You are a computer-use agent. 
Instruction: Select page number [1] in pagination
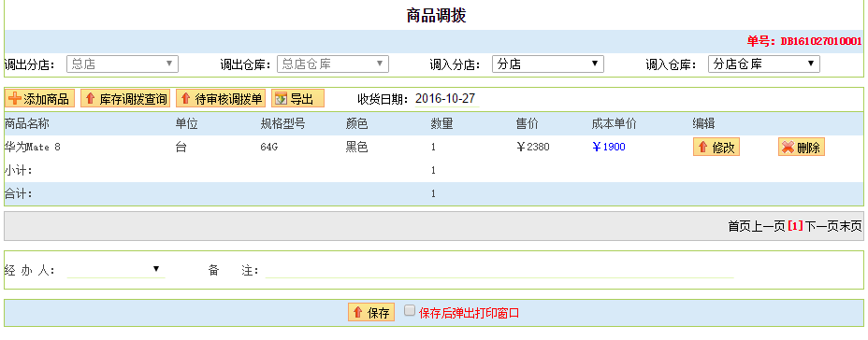[795, 226]
